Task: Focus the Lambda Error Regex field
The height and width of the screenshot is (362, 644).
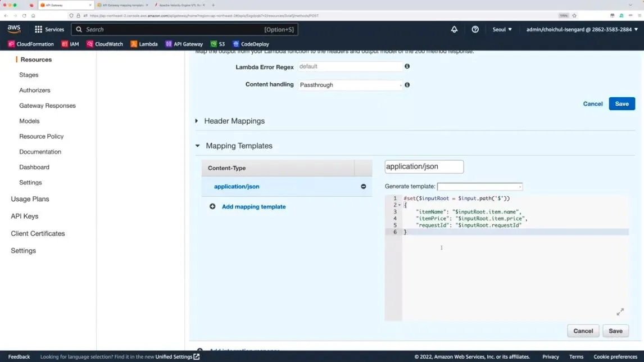Action: [350, 66]
